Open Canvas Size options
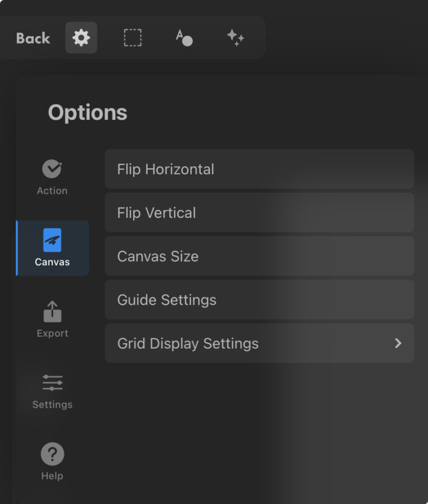The height and width of the screenshot is (504, 428). (x=259, y=256)
